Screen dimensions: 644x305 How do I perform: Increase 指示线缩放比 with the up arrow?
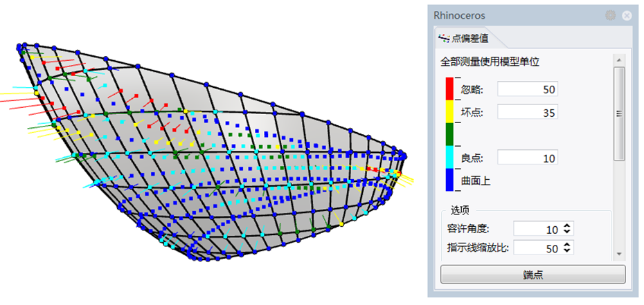[568, 245]
